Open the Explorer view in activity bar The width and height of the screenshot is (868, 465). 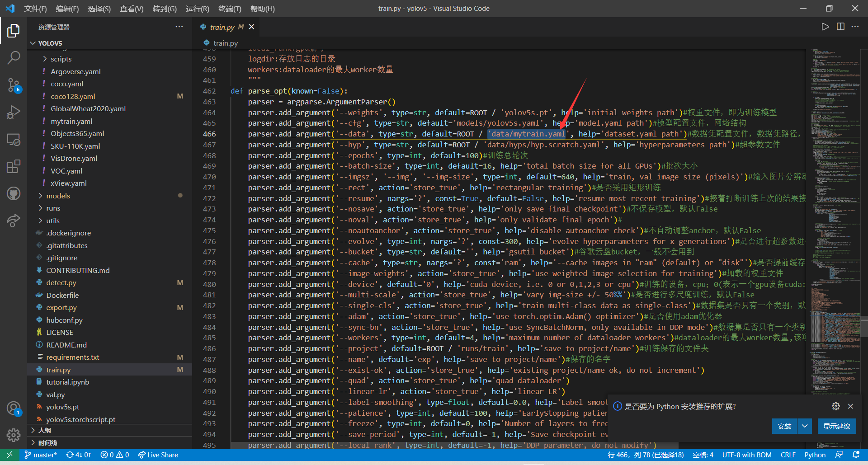point(14,31)
